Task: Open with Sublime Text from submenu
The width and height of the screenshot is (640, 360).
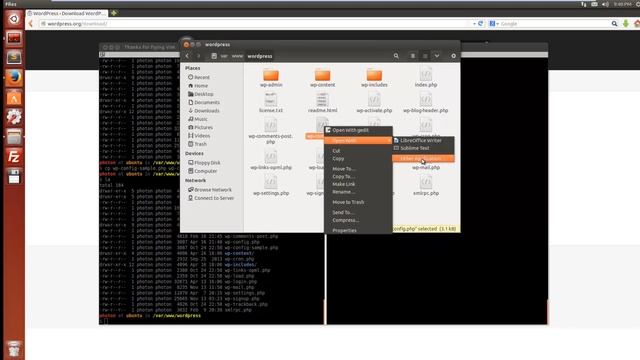Action: point(423,148)
